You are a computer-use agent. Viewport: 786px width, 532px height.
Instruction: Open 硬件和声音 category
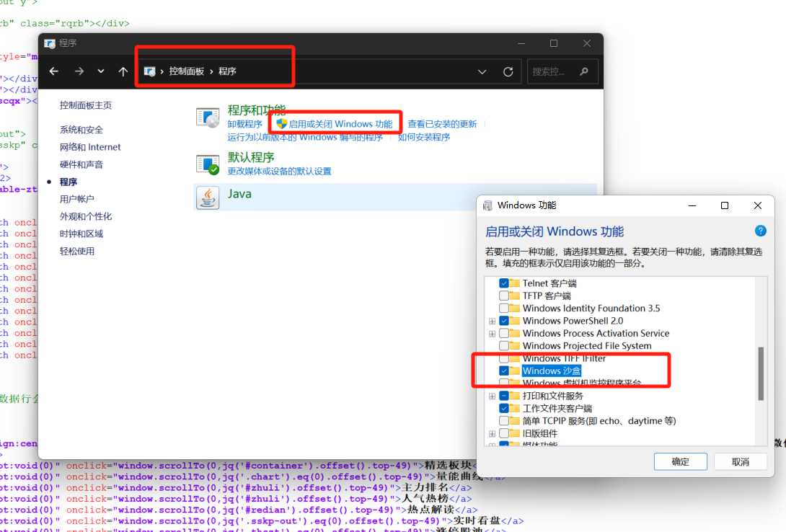pyautogui.click(x=81, y=164)
